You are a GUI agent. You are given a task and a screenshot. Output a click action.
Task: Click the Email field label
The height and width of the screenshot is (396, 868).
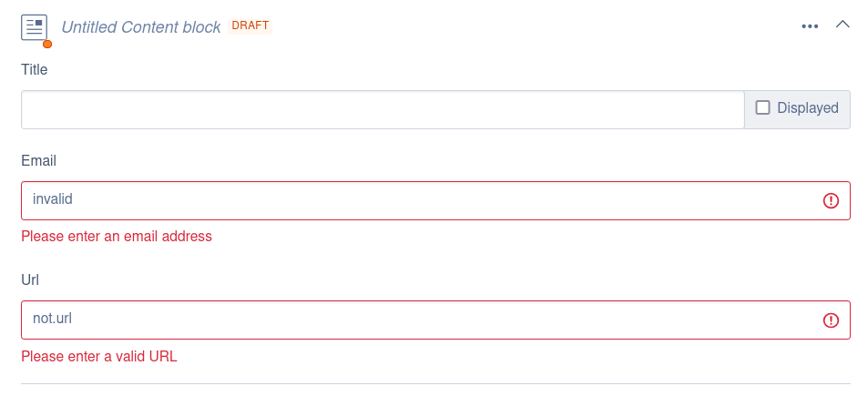[38, 161]
